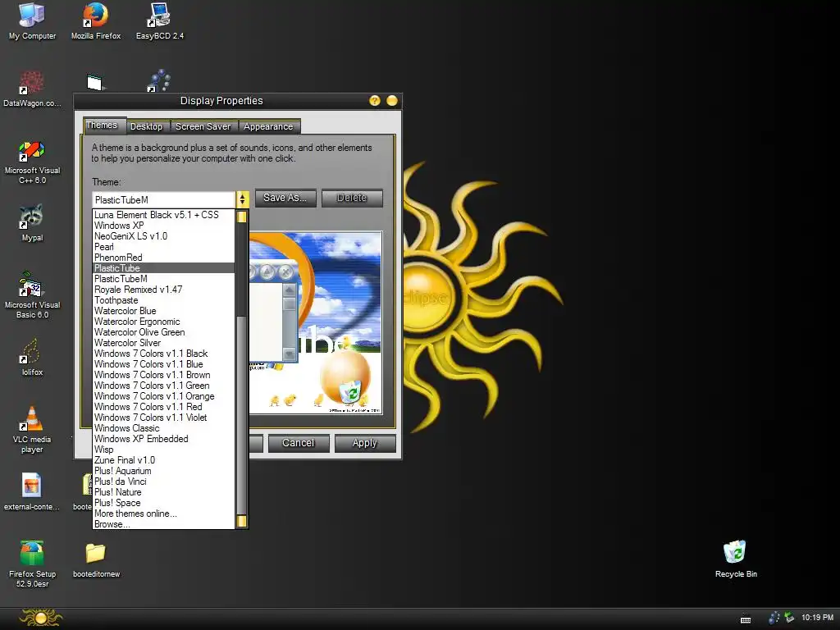Choose Royale Remixed v1.47 theme
The image size is (840, 630).
163,290
